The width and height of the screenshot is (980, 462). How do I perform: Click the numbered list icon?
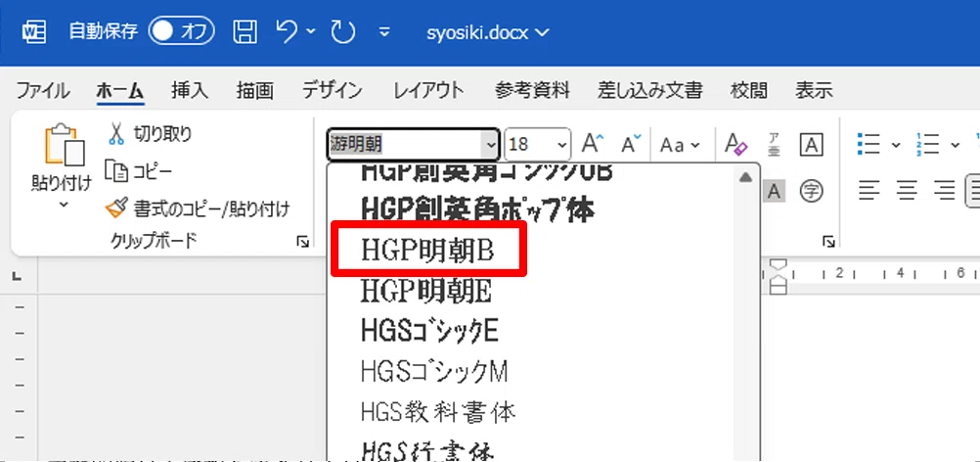tap(929, 145)
